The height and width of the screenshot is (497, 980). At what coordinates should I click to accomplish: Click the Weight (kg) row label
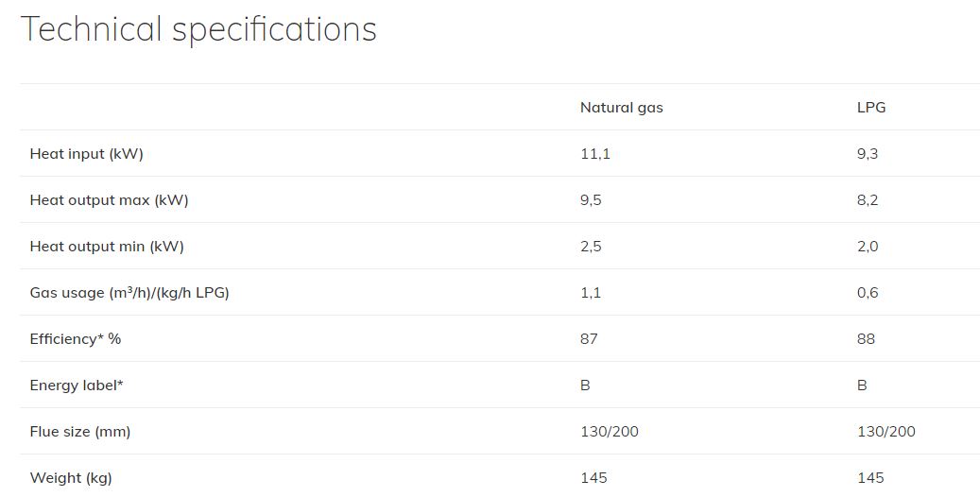pos(71,478)
